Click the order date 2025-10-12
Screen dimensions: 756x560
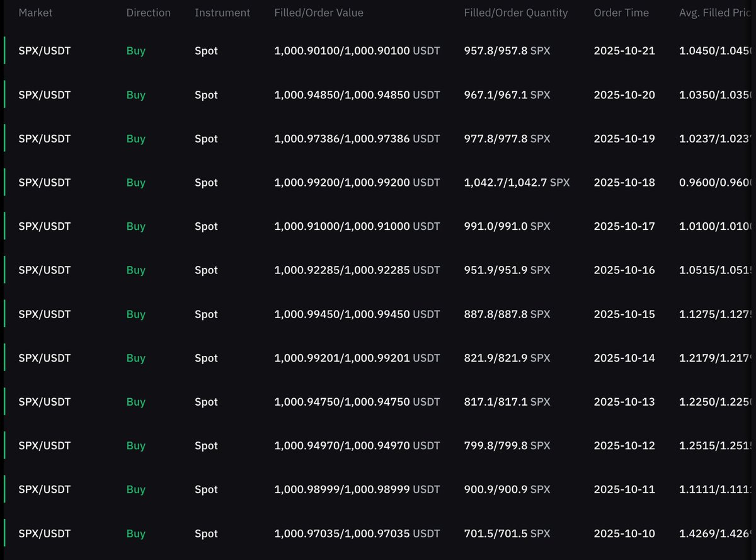click(x=624, y=445)
